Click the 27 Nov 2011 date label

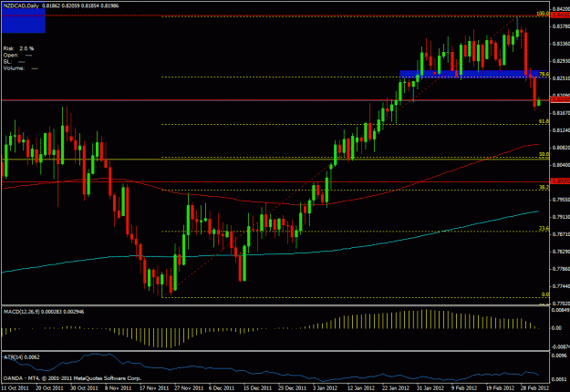188,388
